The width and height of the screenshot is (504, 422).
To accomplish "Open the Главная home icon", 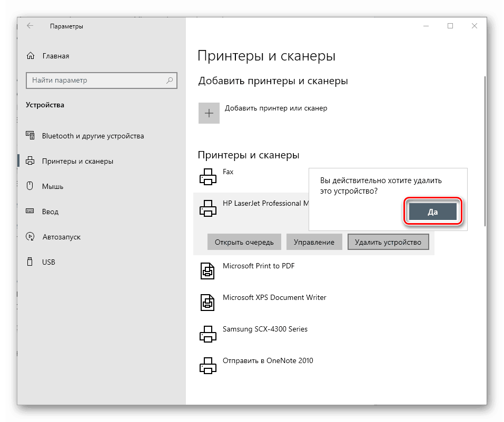I will (x=31, y=56).
